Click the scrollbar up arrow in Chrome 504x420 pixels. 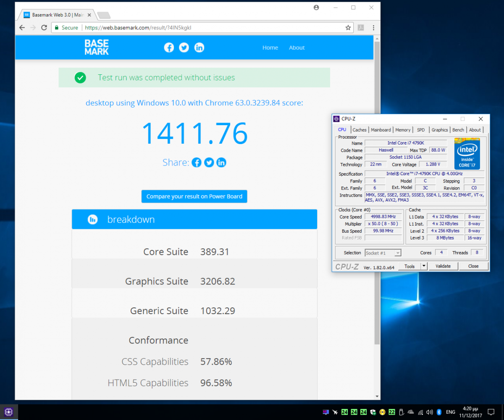377,39
